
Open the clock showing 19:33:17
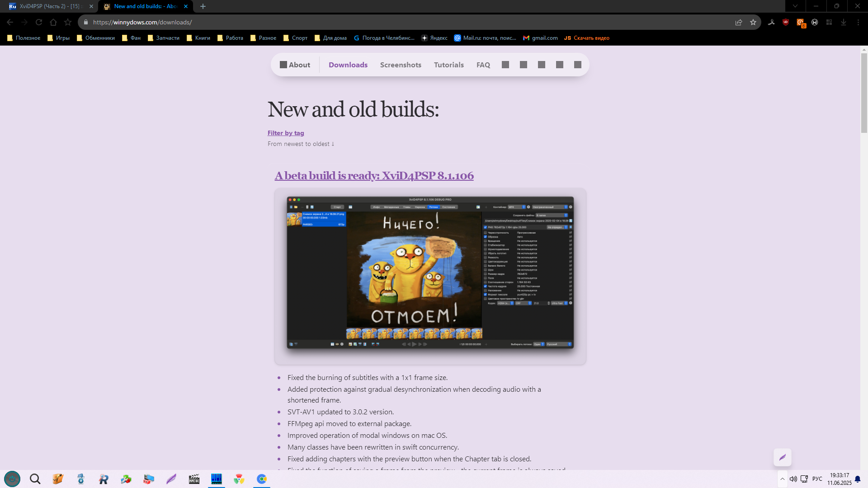[x=840, y=479]
